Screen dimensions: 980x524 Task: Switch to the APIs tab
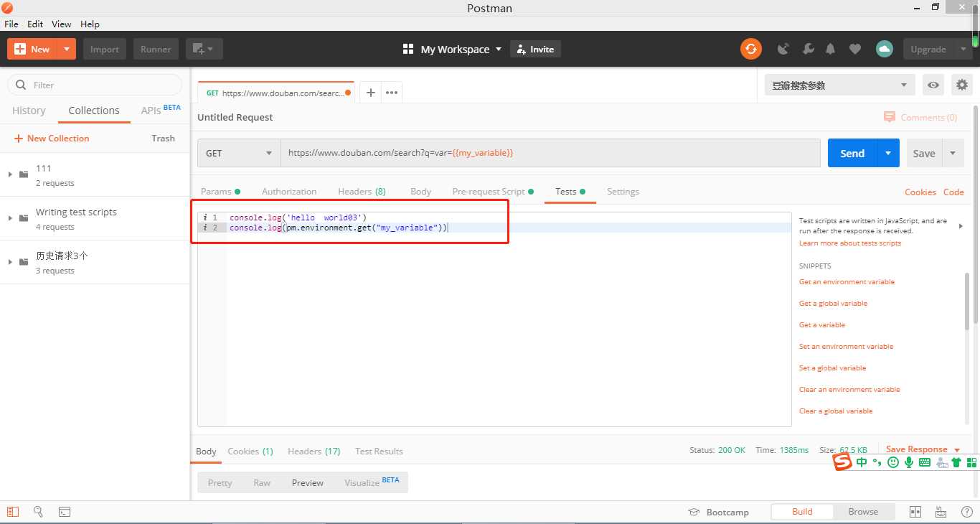[x=161, y=110]
